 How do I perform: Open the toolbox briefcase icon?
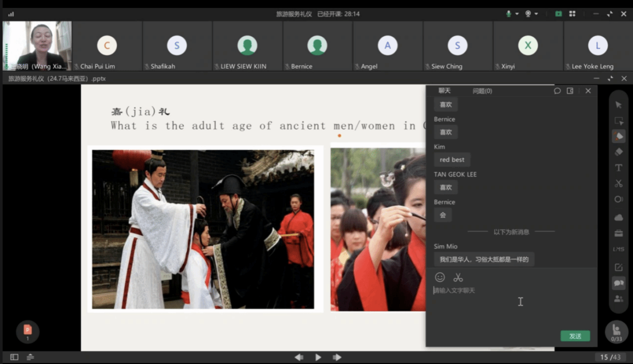tap(618, 233)
